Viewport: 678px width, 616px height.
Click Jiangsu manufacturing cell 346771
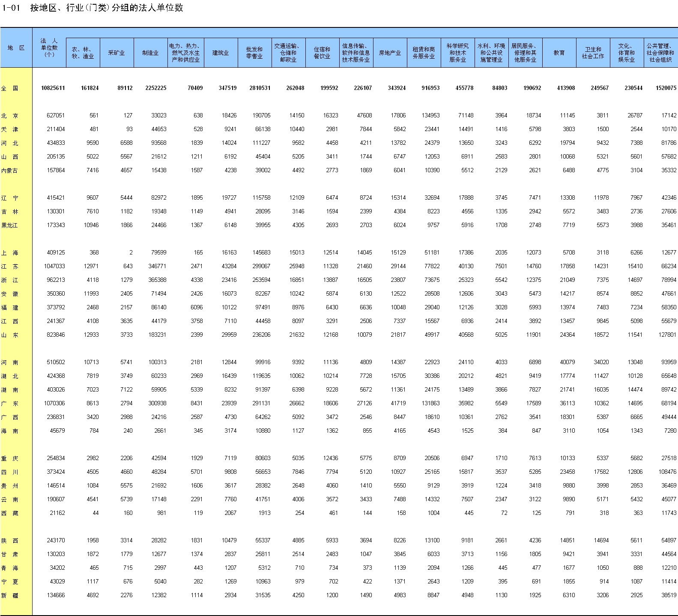tap(157, 266)
